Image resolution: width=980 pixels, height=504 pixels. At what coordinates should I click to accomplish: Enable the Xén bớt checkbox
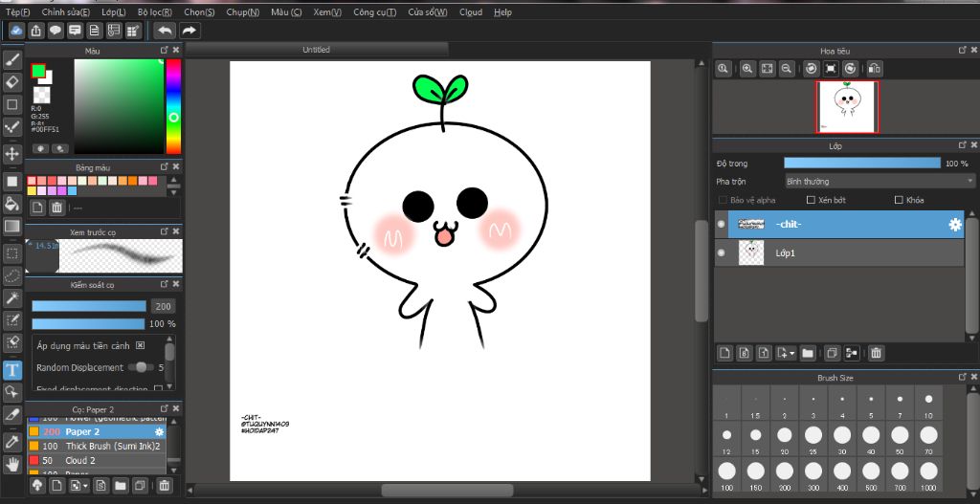pos(811,200)
